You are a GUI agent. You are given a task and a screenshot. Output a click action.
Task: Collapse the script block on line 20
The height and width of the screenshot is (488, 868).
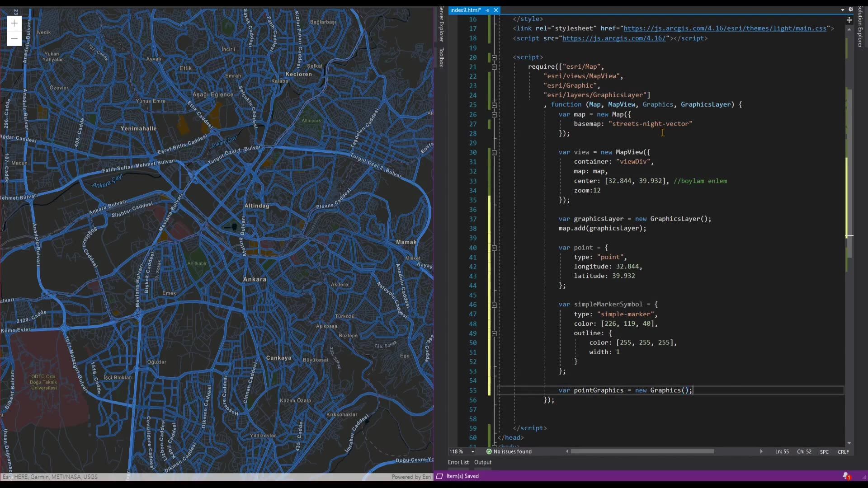[x=494, y=57]
